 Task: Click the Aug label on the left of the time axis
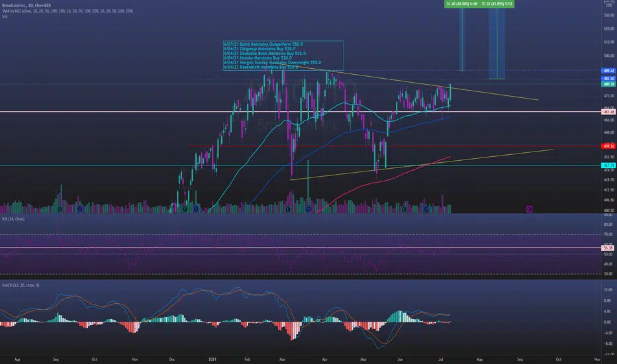pyautogui.click(x=17, y=359)
